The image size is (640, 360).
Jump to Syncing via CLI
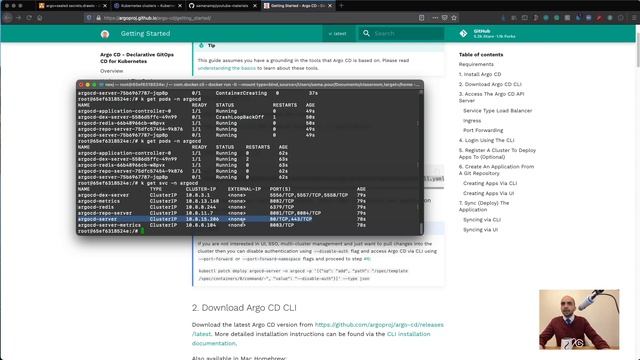482,220
